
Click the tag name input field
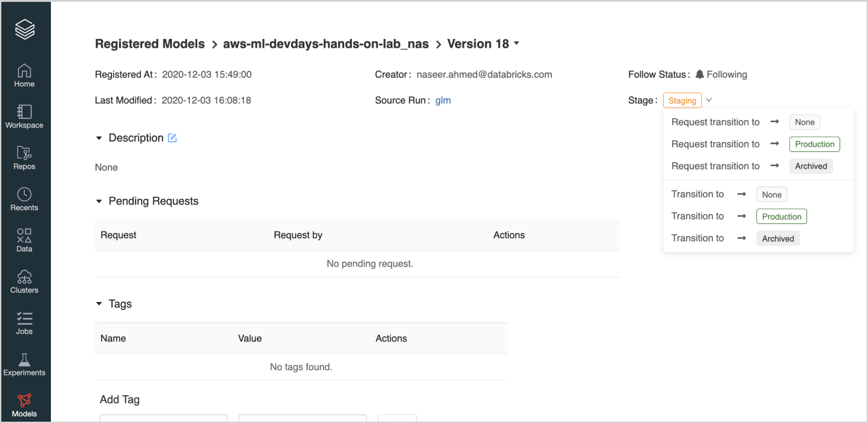(x=163, y=418)
